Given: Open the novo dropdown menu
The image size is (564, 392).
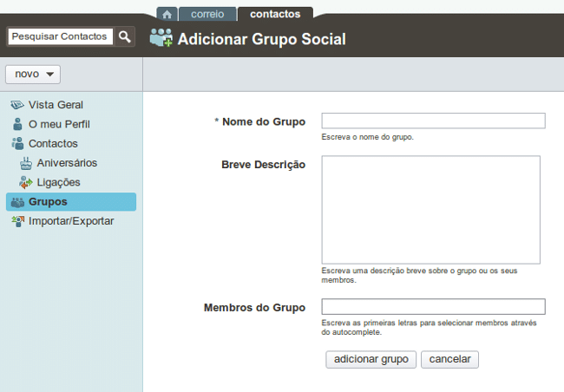Looking at the screenshot, I should 33,74.
